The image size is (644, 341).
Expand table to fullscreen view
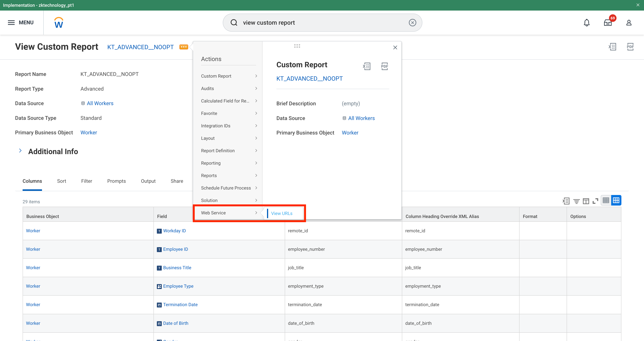pos(595,201)
